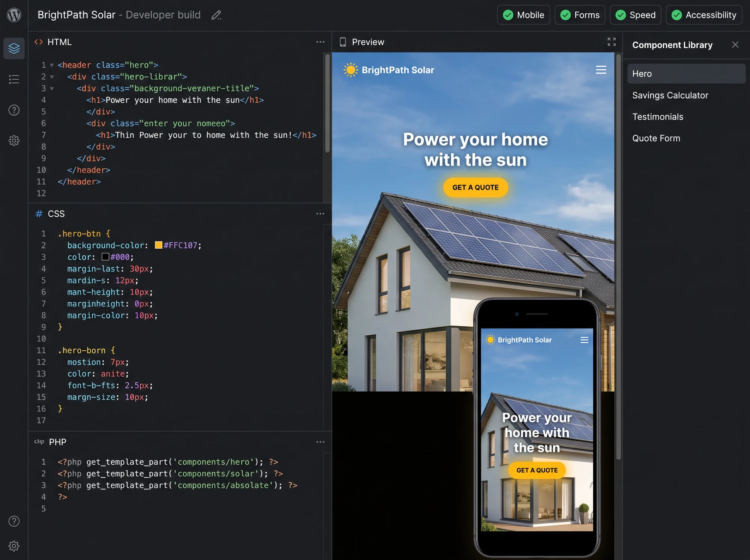Open the HTML panel options menu
The width and height of the screenshot is (750, 560).
(320, 42)
